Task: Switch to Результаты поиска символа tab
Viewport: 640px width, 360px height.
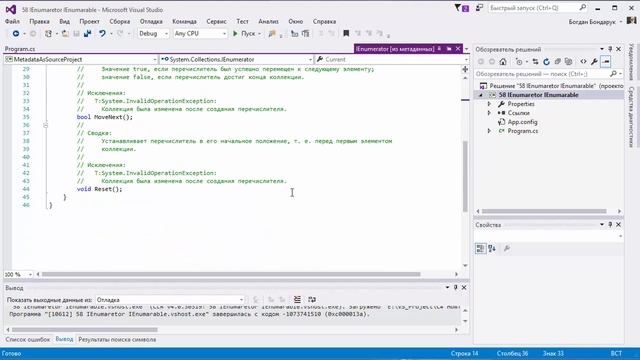Action: tap(117, 339)
